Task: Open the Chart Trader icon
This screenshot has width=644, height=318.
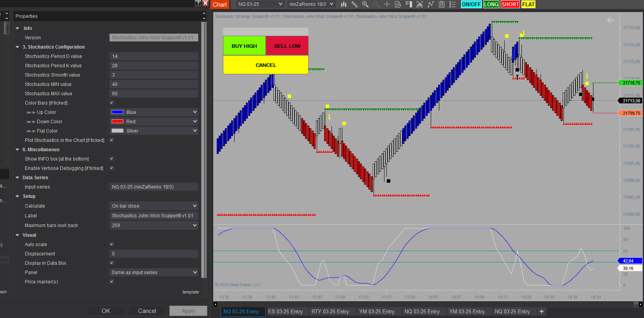Action: [x=409, y=4]
